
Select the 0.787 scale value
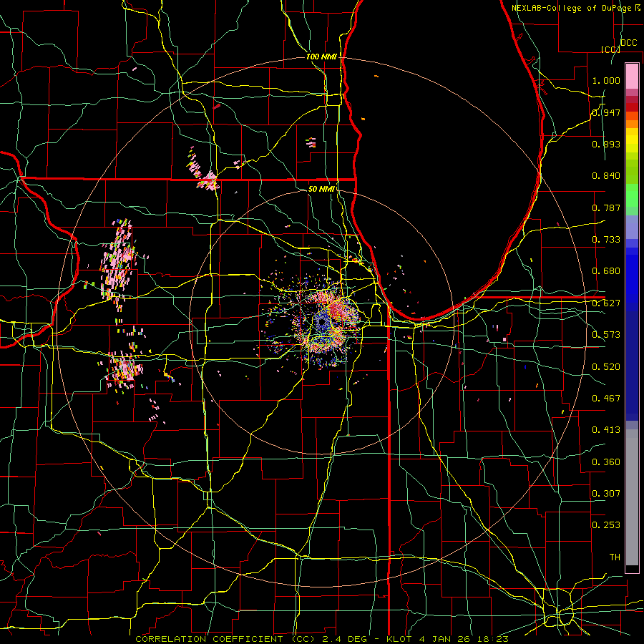click(606, 208)
